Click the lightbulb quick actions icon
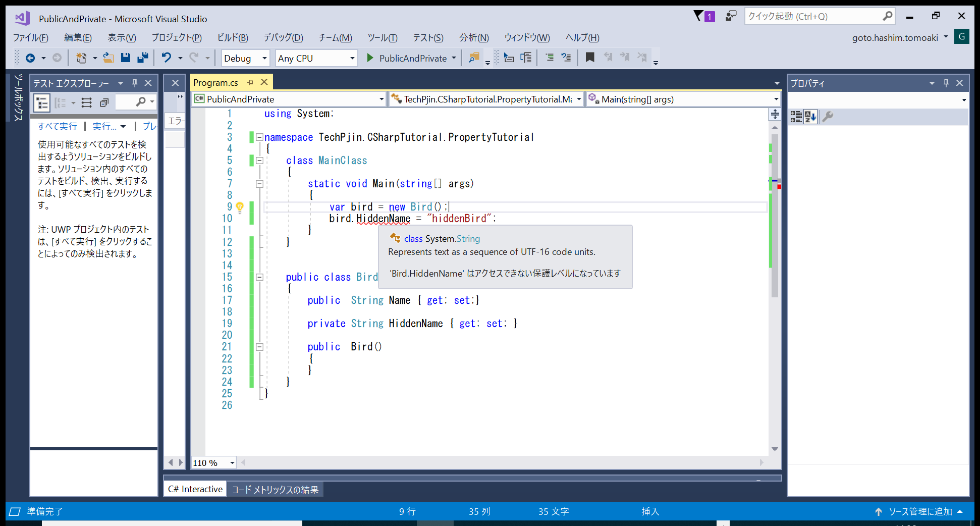Image resolution: width=980 pixels, height=526 pixels. 240,207
